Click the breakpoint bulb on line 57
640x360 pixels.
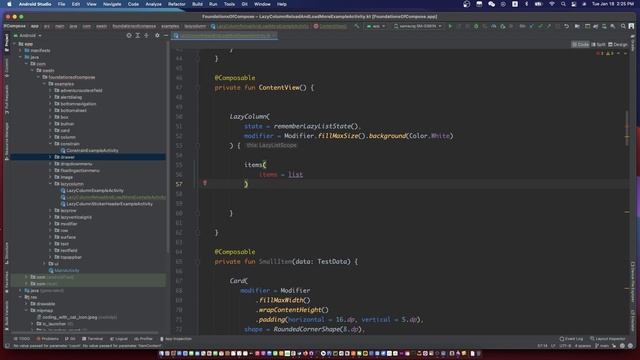click(205, 183)
